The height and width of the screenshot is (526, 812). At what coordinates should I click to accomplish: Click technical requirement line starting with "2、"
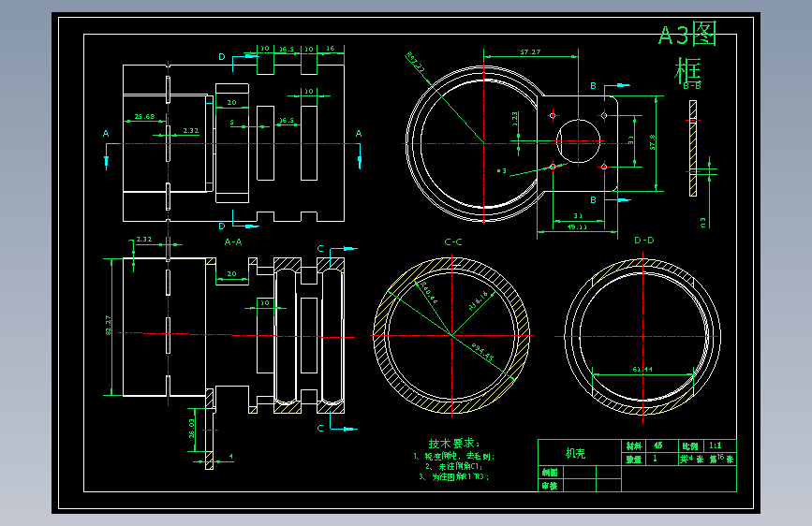[x=454, y=466]
